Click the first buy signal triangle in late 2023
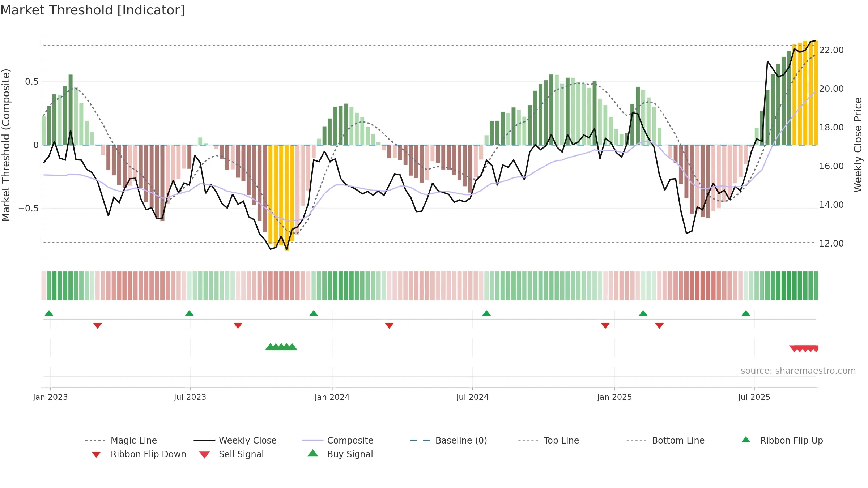Image resolution: width=868 pixels, height=488 pixels. (270, 347)
